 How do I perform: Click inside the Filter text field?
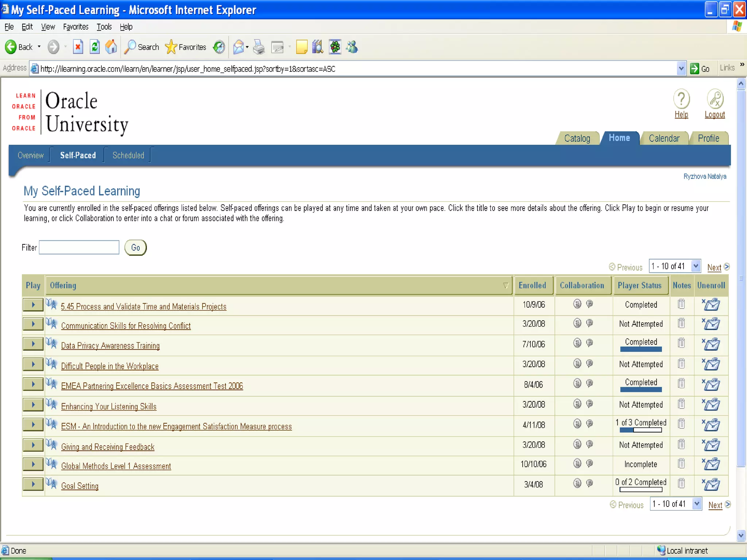79,248
